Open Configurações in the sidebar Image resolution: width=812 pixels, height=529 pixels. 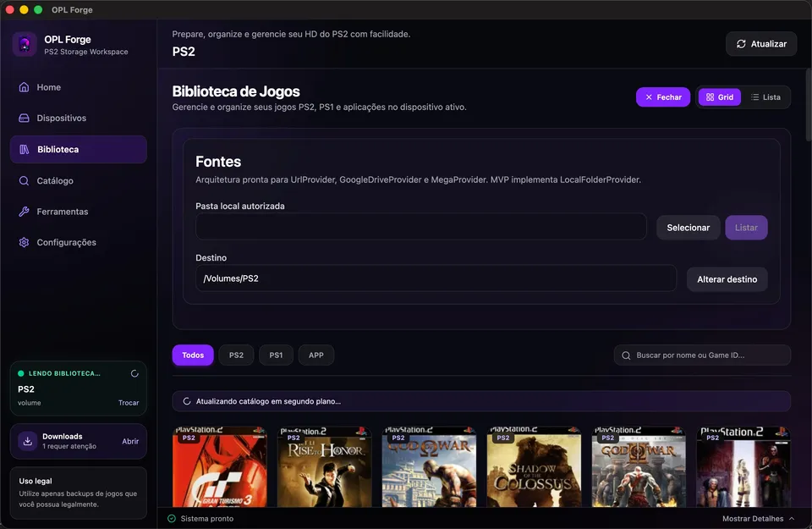(78, 242)
